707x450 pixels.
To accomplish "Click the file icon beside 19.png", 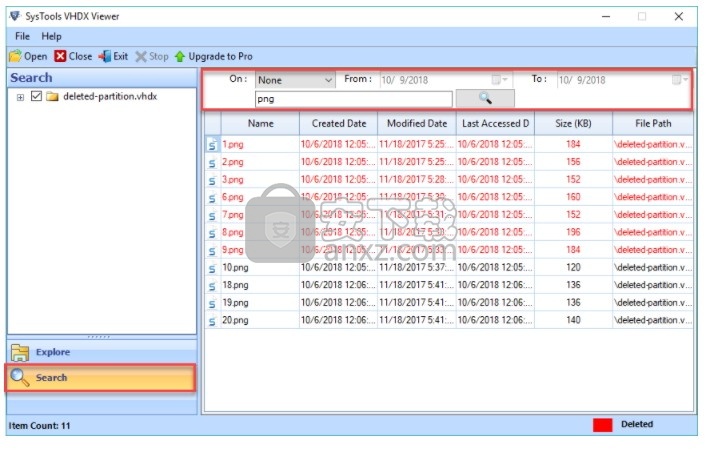I will 212,303.
